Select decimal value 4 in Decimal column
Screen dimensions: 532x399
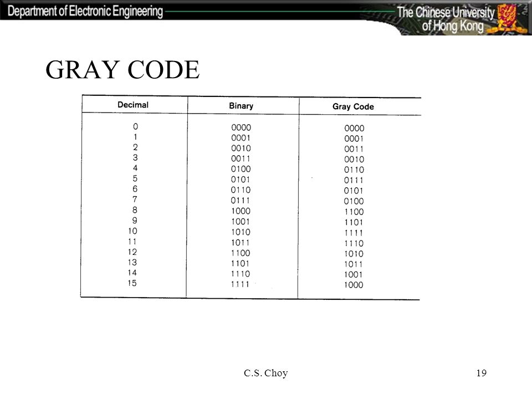tap(135, 168)
